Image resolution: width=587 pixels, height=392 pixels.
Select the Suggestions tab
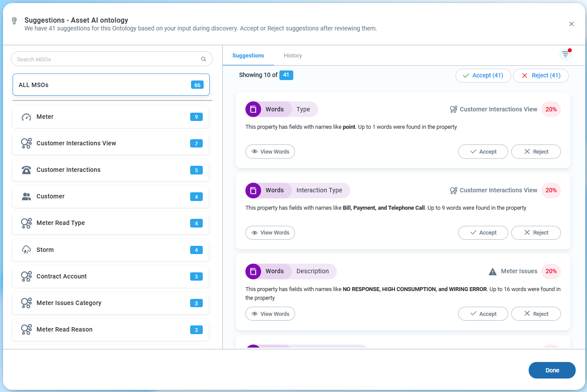pyautogui.click(x=248, y=56)
